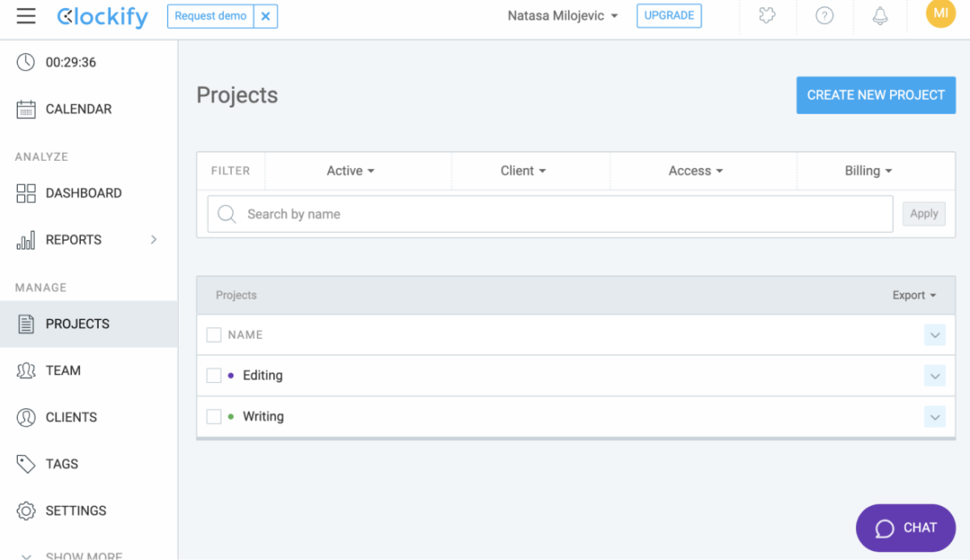Open the Tags page
Viewport: 970px width, 560px height.
60,463
